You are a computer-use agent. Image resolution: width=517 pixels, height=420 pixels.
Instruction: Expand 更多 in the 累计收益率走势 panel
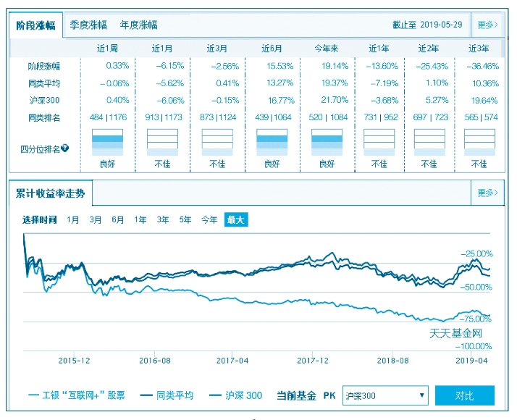tap(487, 193)
